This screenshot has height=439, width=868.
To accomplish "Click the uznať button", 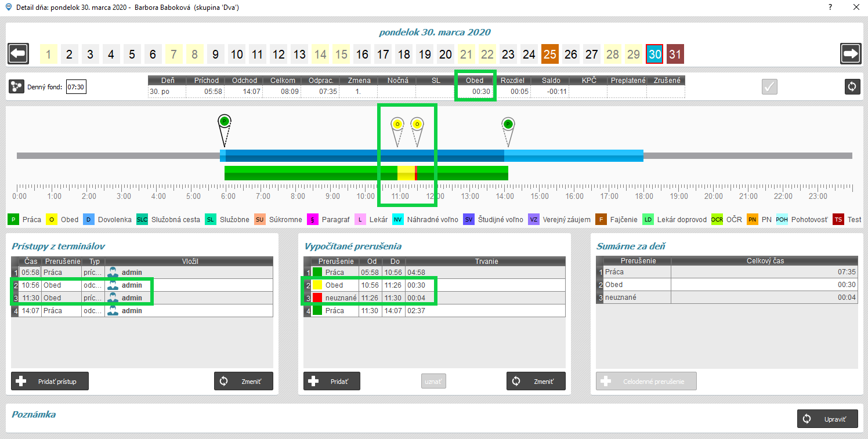I will click(x=433, y=381).
